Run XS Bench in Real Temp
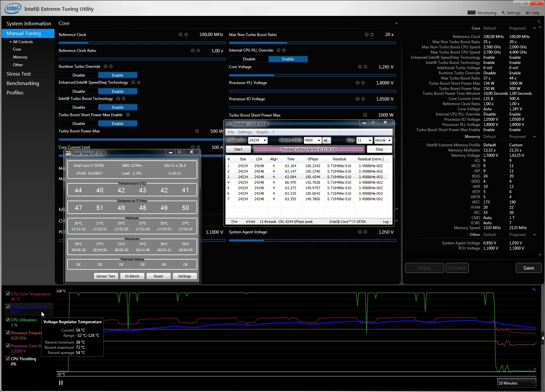 [132, 276]
